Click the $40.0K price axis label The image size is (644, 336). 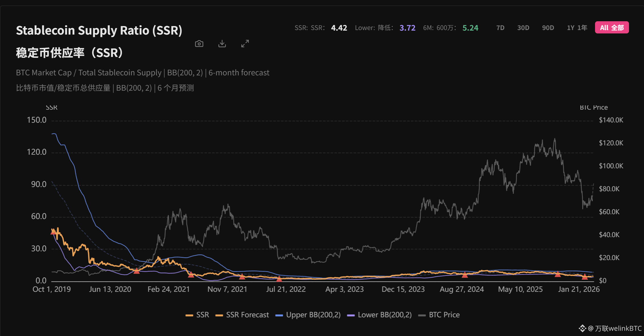[x=609, y=235]
